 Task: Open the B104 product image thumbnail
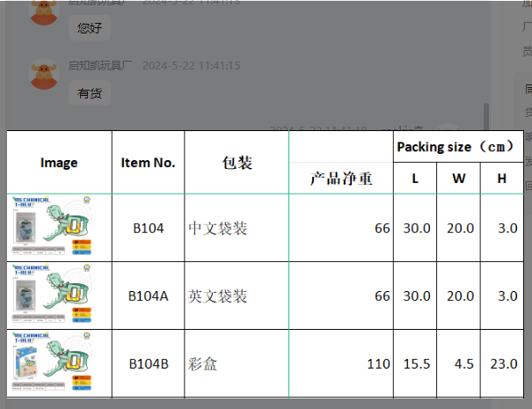pos(59,228)
